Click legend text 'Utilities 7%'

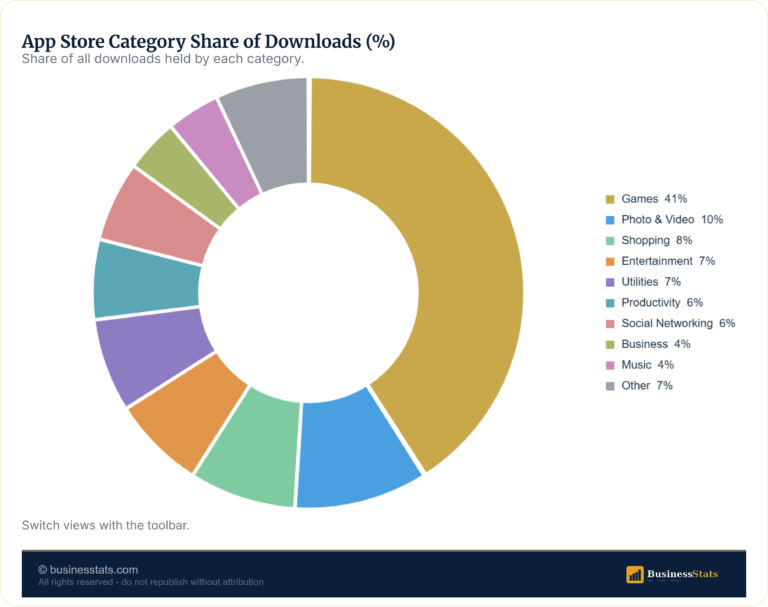(x=651, y=282)
